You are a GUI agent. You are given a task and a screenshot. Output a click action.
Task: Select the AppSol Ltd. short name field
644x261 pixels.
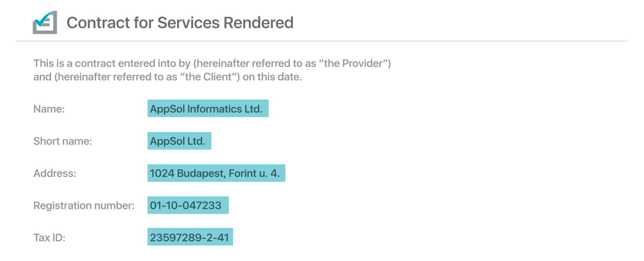179,141
